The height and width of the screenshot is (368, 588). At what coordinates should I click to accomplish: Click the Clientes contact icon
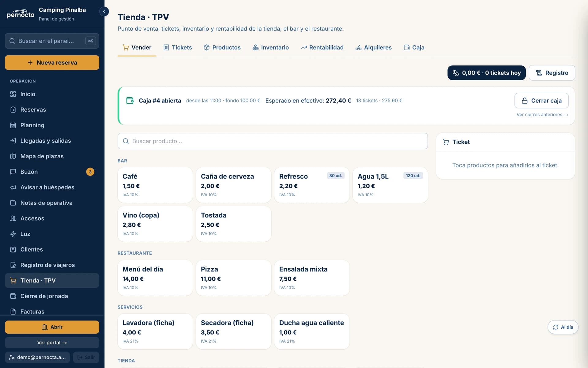point(13,250)
